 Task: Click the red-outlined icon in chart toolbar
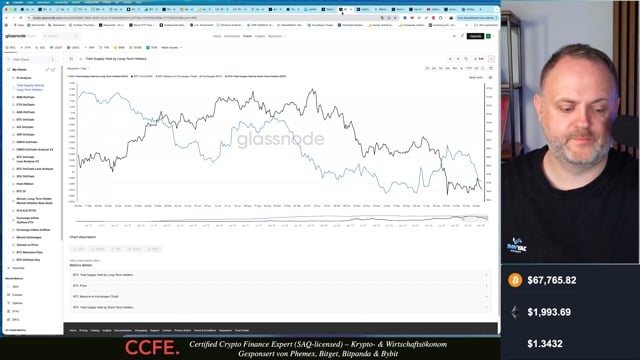[x=491, y=59]
